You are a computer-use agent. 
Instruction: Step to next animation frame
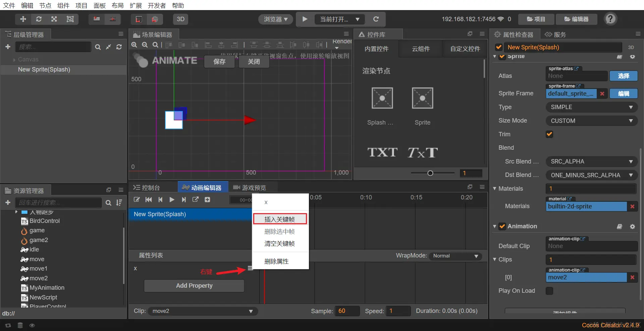pyautogui.click(x=184, y=200)
